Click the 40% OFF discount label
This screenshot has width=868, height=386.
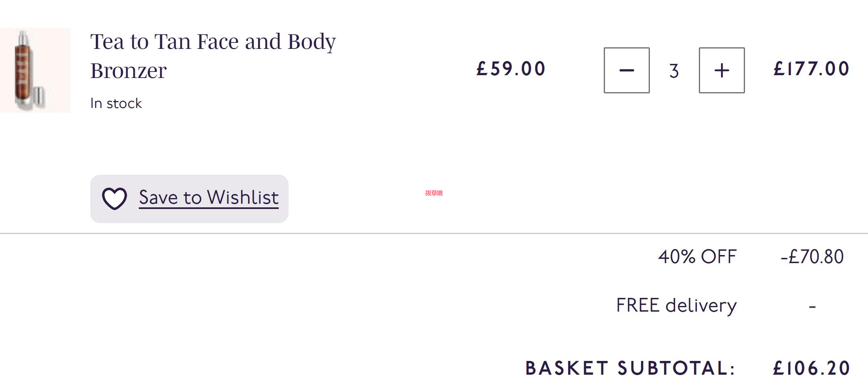697,257
